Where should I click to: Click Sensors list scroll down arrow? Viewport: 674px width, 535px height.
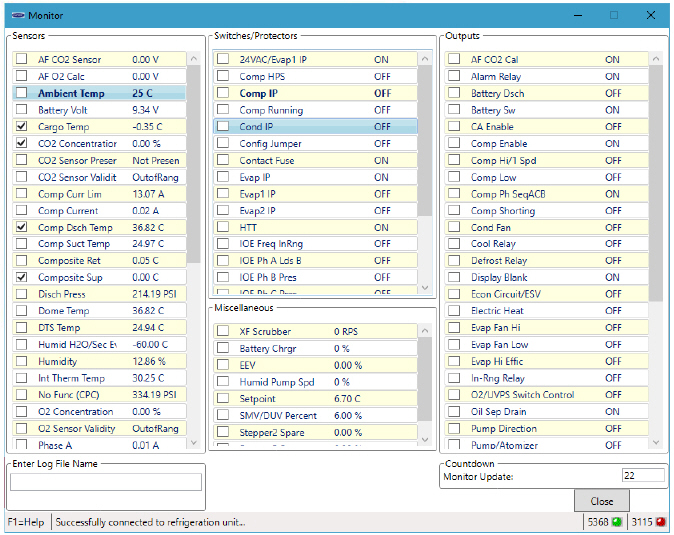pyautogui.click(x=194, y=442)
